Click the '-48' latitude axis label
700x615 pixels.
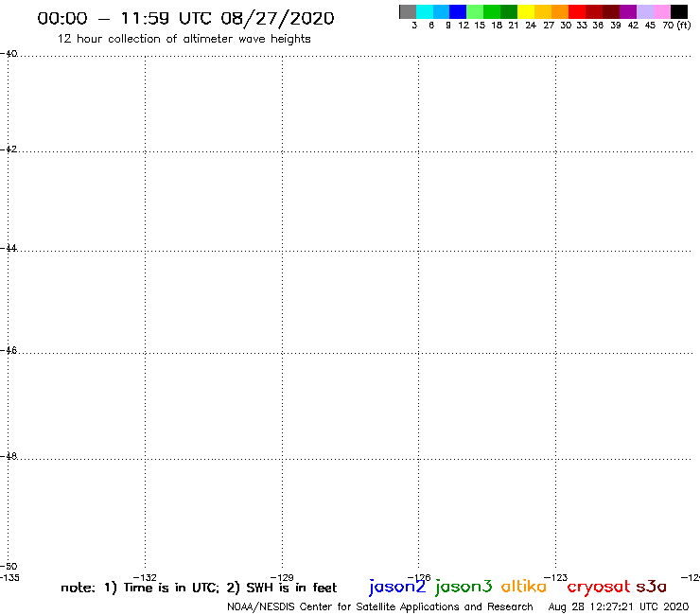(x=9, y=456)
